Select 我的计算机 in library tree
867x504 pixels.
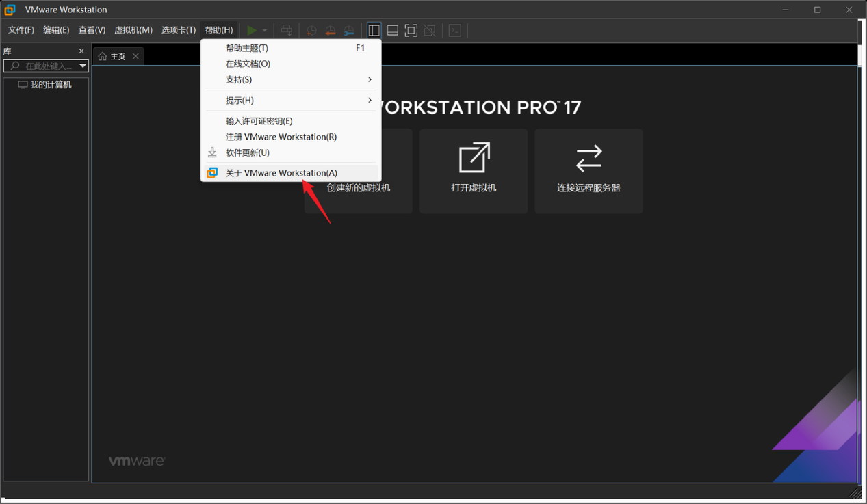(45, 85)
